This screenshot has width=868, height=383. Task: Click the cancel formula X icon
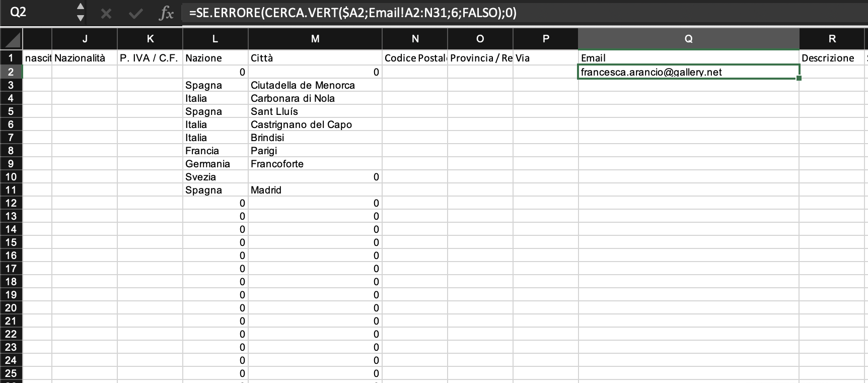coord(106,14)
